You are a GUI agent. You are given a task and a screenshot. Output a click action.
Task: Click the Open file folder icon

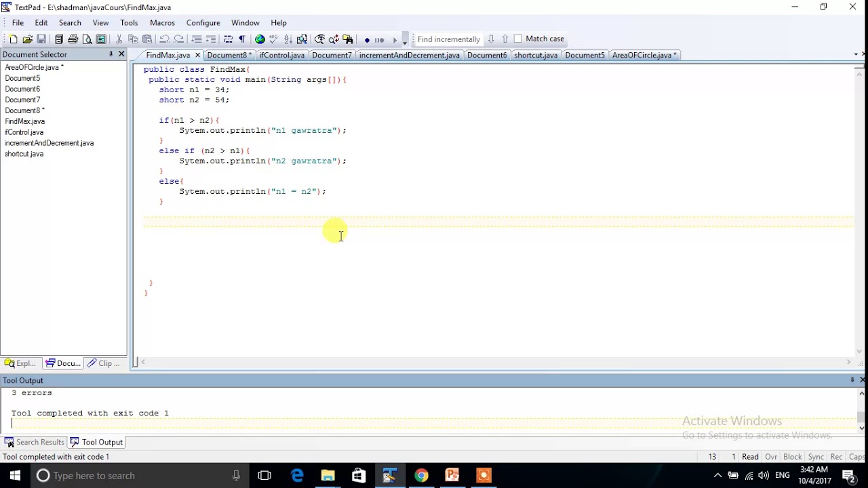point(27,39)
